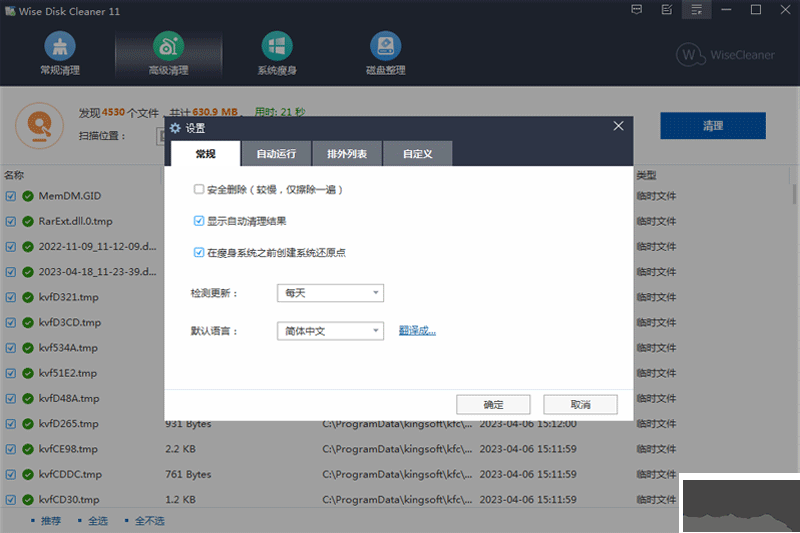Open the 默认语言 language dropdown
The width and height of the screenshot is (800, 533).
tap(330, 331)
